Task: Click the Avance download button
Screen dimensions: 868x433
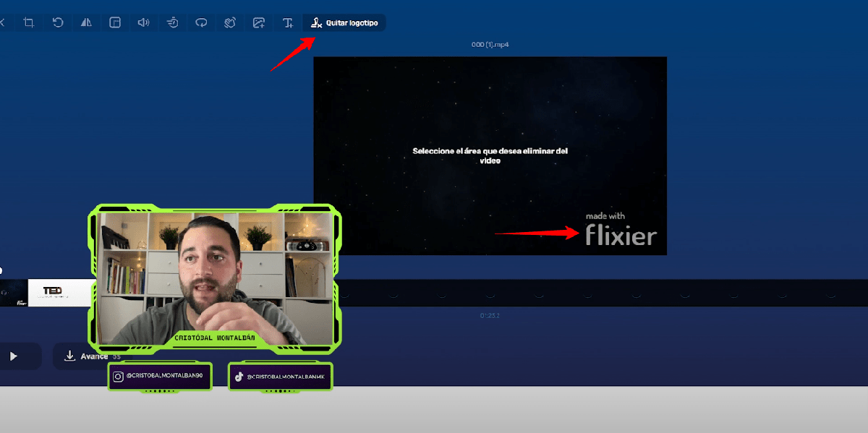Action: [80, 356]
